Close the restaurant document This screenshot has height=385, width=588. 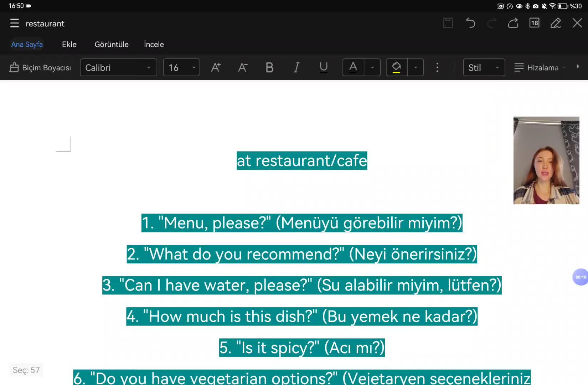point(577,23)
